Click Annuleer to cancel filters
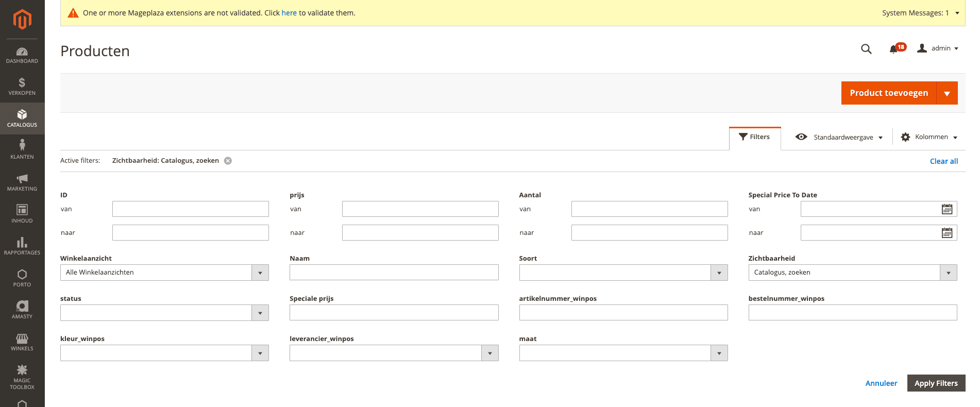Viewport: 980px width, 407px height. (x=881, y=383)
